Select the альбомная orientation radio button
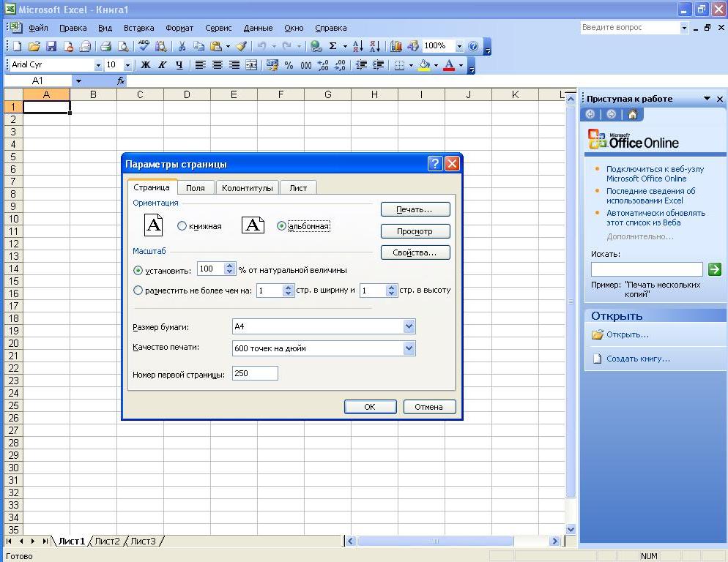Screen dimensions: 728x562 (281, 226)
